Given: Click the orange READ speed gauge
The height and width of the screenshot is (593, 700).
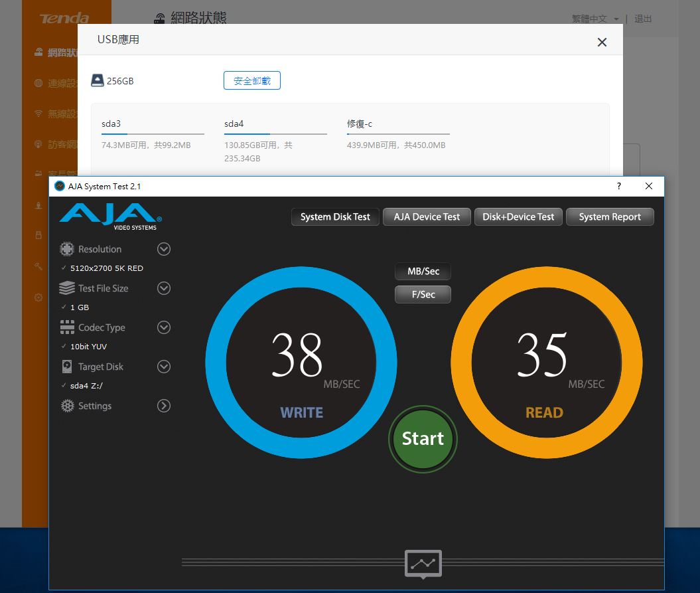Looking at the screenshot, I should pyautogui.click(x=547, y=363).
